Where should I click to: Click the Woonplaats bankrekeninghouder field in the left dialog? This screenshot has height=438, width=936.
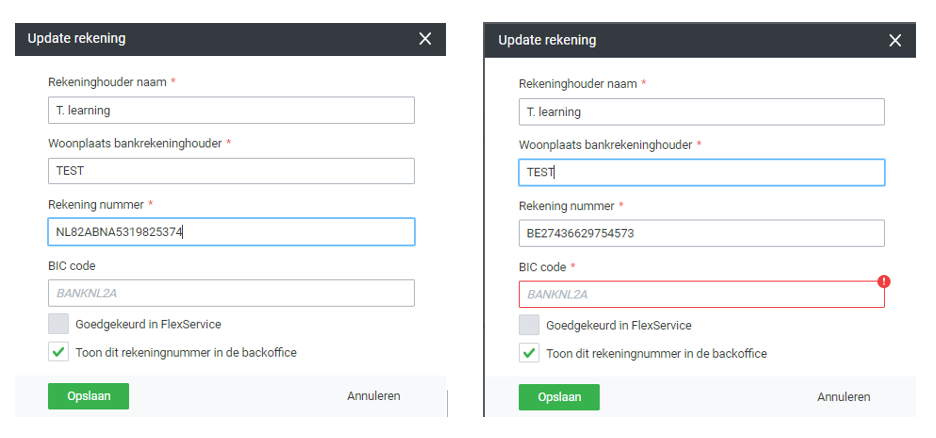231,171
